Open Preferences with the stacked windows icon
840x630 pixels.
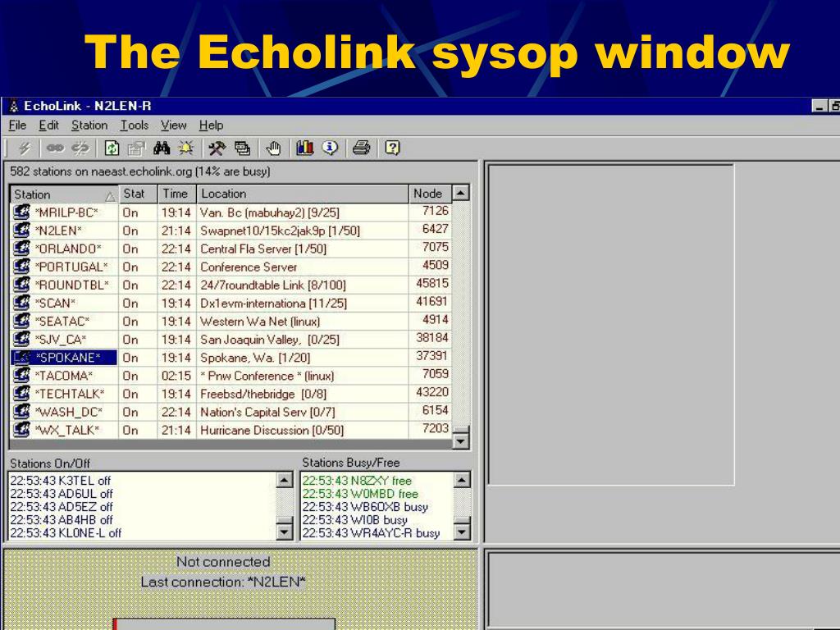click(x=242, y=148)
